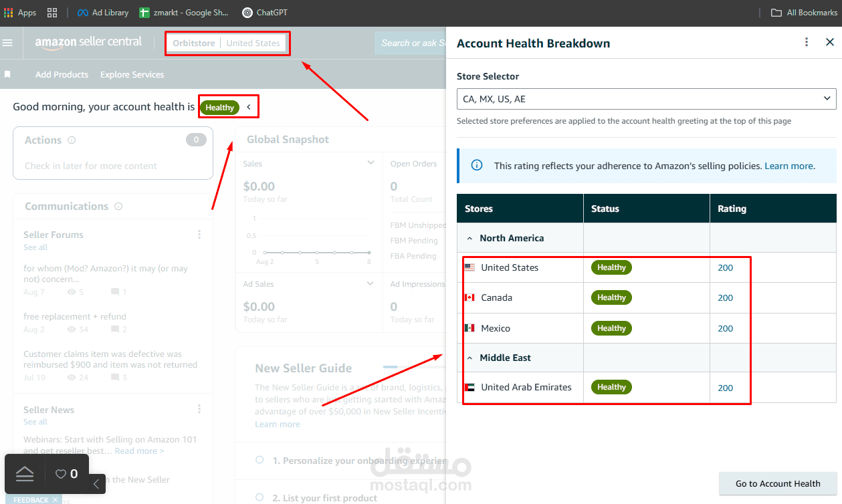Open the Apps grid shortcut in bookmarks bar
The image size is (842, 504).
20,12
